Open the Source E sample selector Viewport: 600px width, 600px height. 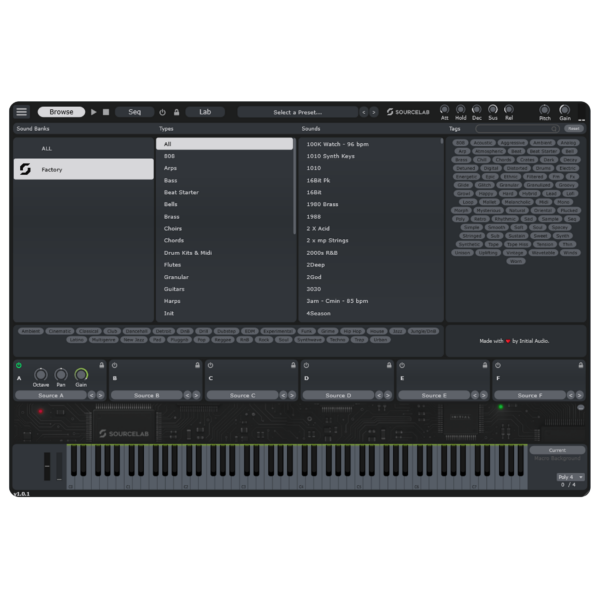pyautogui.click(x=434, y=395)
